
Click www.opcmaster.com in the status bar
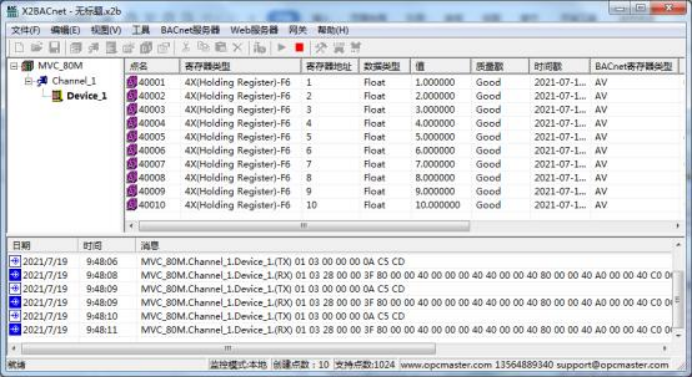[446, 365]
